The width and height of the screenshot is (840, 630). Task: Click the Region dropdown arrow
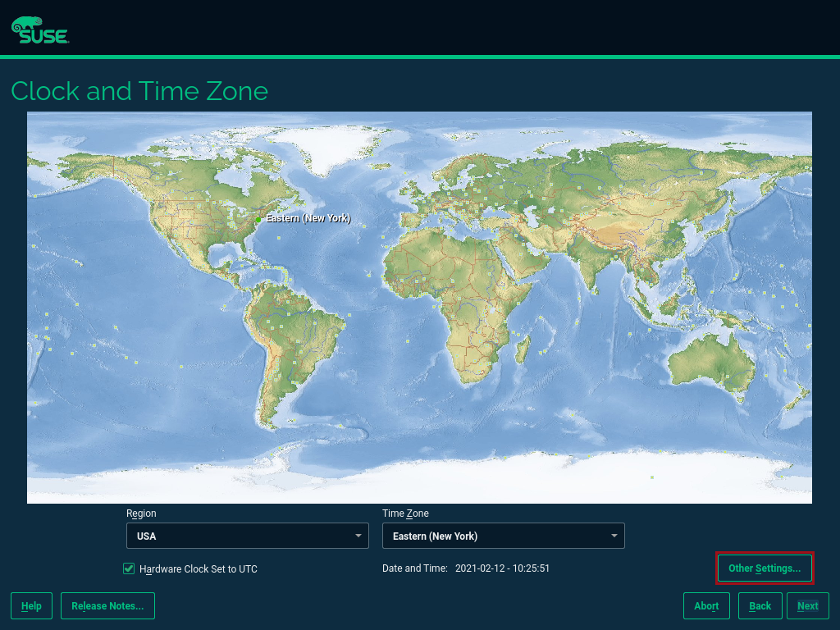(x=359, y=535)
